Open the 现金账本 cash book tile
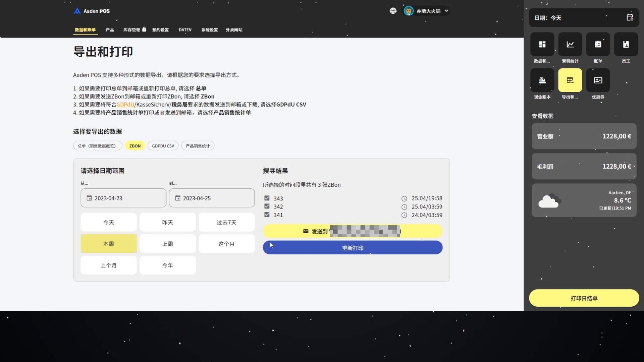This screenshot has width=644, height=362. click(542, 80)
